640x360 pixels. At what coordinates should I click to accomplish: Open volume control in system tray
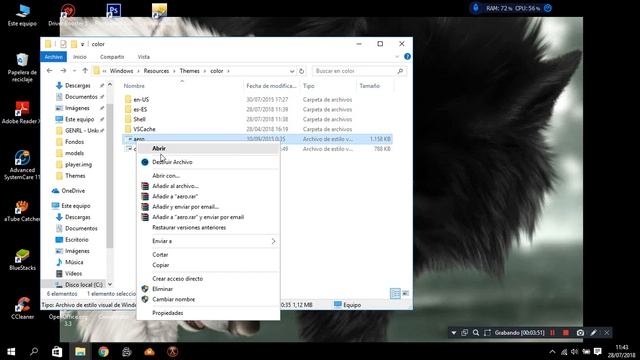pyautogui.click(x=574, y=351)
